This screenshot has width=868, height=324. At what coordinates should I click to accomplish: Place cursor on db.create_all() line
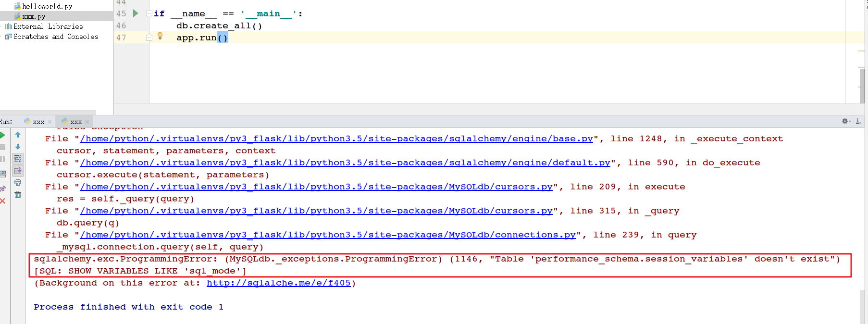click(219, 26)
